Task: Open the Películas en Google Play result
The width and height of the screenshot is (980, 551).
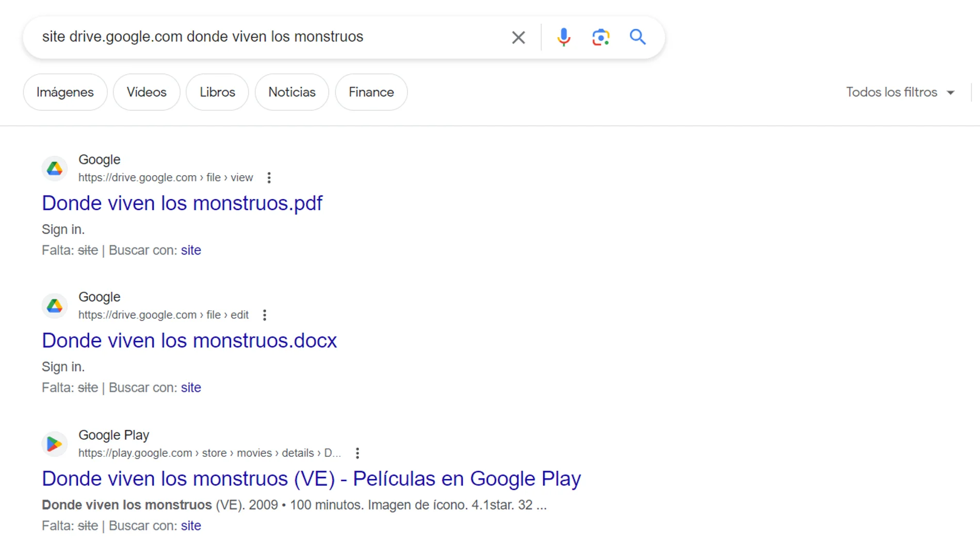Action: 312,479
